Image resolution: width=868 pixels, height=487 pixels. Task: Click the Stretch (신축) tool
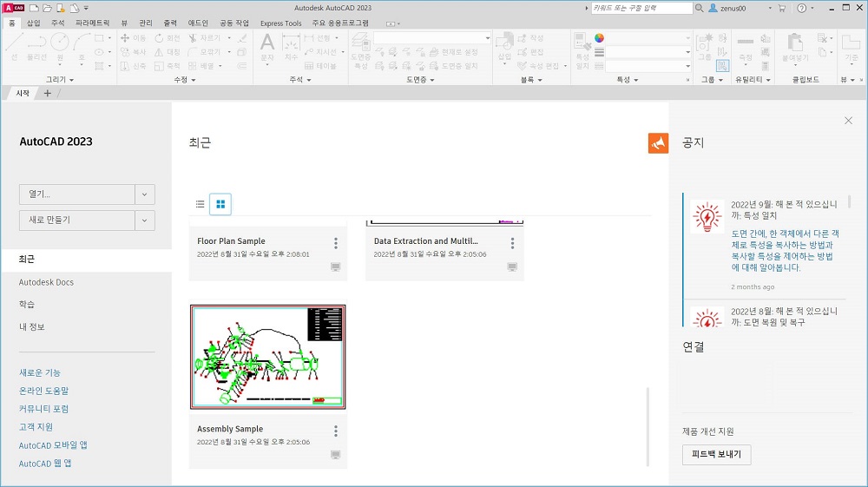(x=134, y=65)
